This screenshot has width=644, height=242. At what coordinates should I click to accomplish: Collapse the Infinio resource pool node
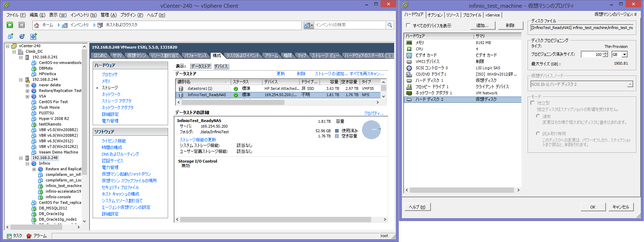point(27,163)
